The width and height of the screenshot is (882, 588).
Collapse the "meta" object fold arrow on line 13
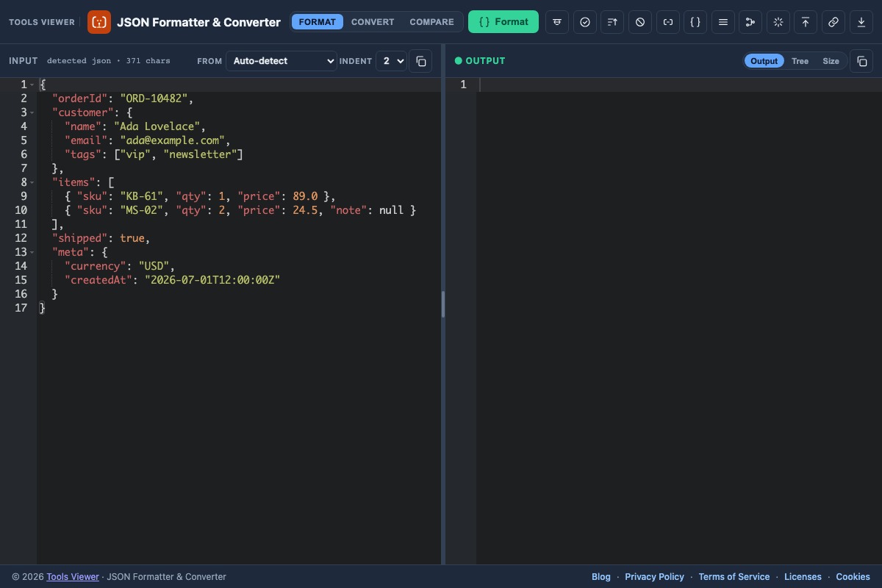32,252
